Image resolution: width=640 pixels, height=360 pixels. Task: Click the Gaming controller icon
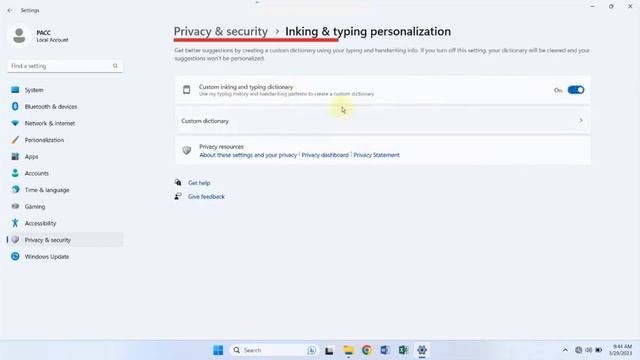[x=15, y=207]
